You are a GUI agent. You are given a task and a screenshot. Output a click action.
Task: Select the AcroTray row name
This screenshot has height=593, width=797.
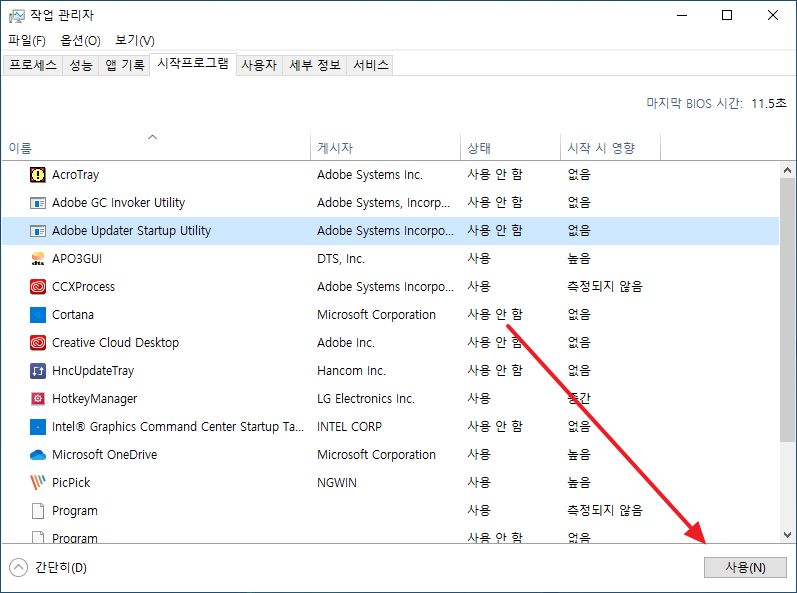pyautogui.click(x=75, y=175)
